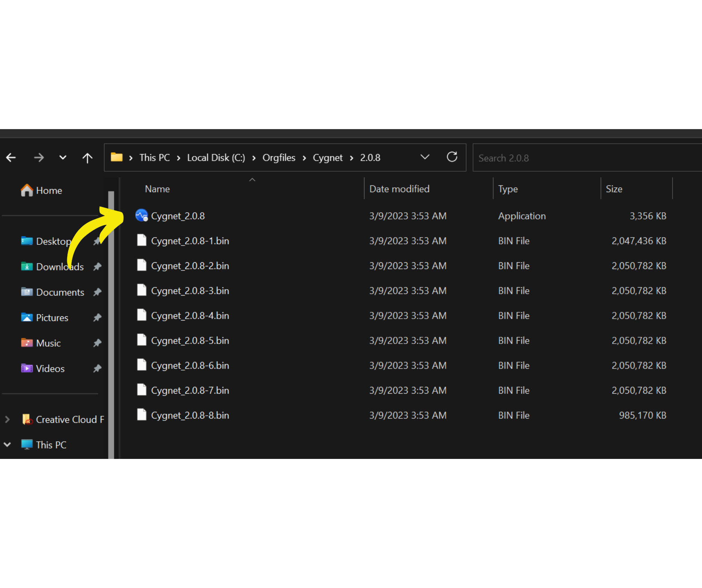Open the Documents folder in sidebar
The width and height of the screenshot is (702, 588).
pyautogui.click(x=60, y=292)
